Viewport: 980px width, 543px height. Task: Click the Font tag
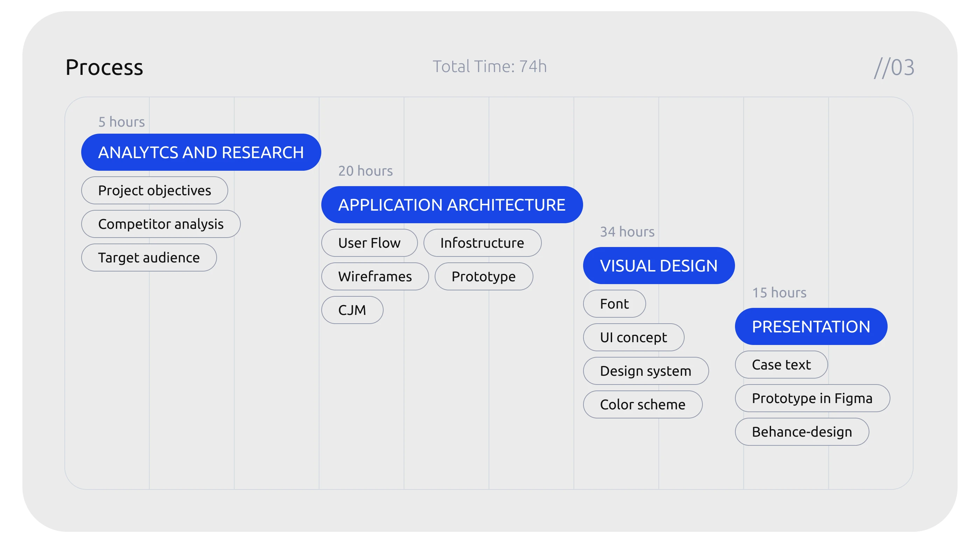click(614, 303)
